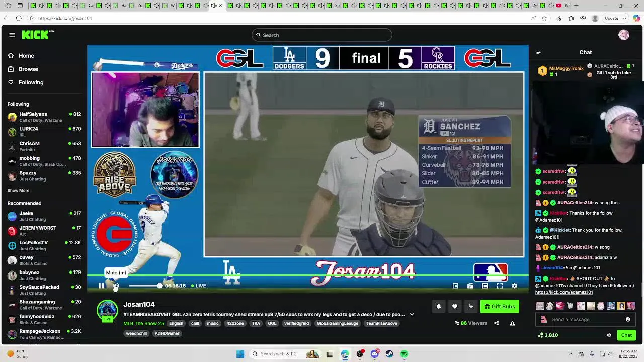Expand Show More followed channels
The width and height of the screenshot is (644, 362).
click(18, 190)
